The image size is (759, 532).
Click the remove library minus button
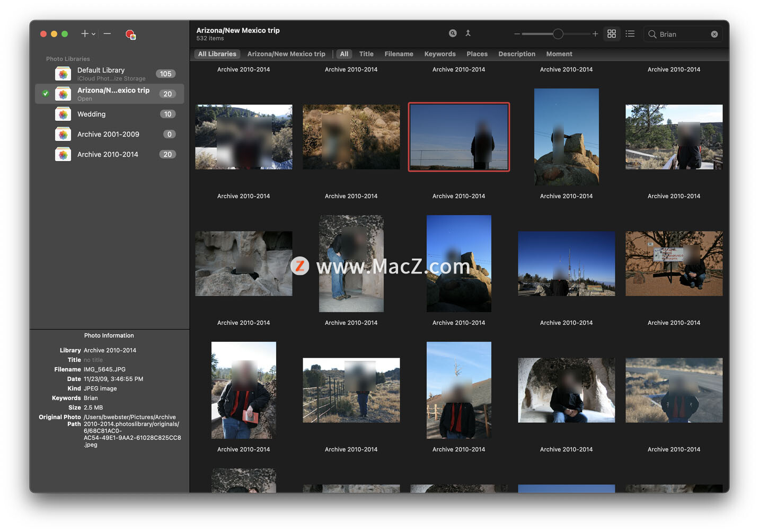point(107,34)
